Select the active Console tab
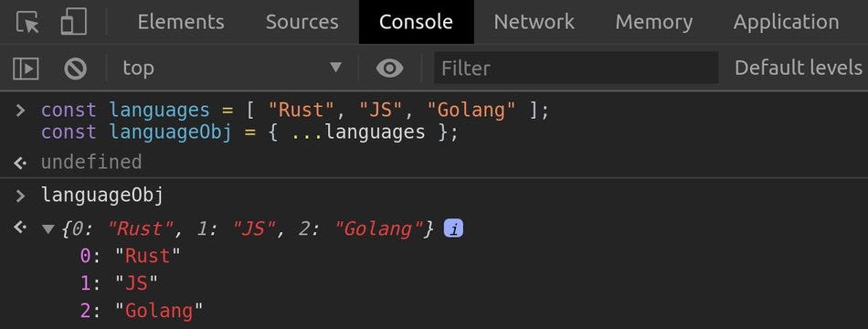This screenshot has width=868, height=329. 417,22
